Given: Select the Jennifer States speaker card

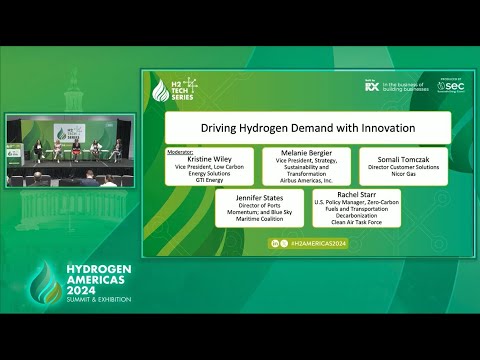Looking at the screenshot, I should click(x=259, y=208).
